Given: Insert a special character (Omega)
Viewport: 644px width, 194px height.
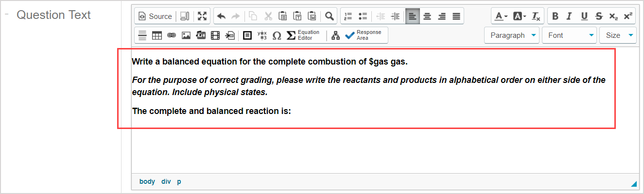Looking at the screenshot, I should pyautogui.click(x=277, y=35).
